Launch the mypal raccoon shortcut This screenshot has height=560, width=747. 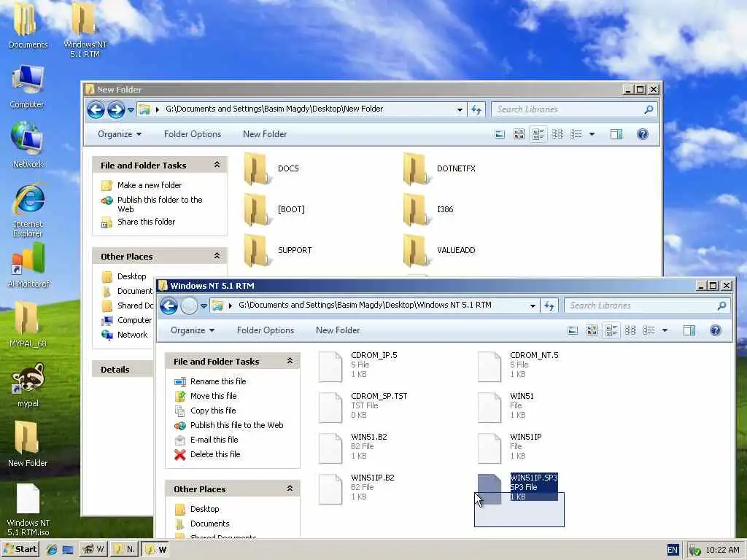(x=28, y=385)
